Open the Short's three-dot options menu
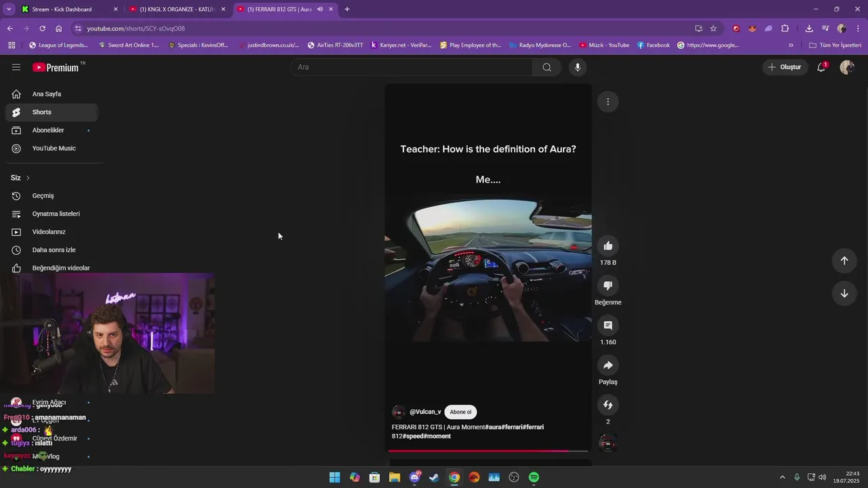868x488 pixels. coord(608,102)
